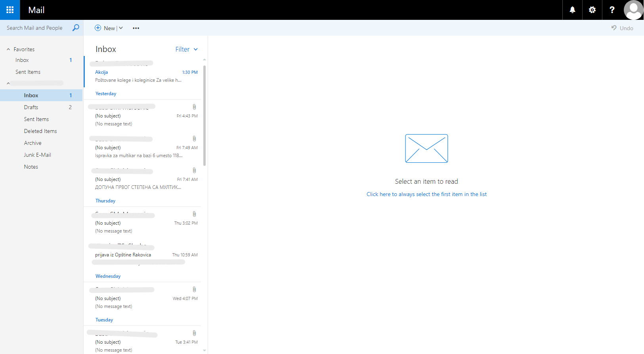
Task: Click the envelope illustration in reading pane
Action: 426,148
